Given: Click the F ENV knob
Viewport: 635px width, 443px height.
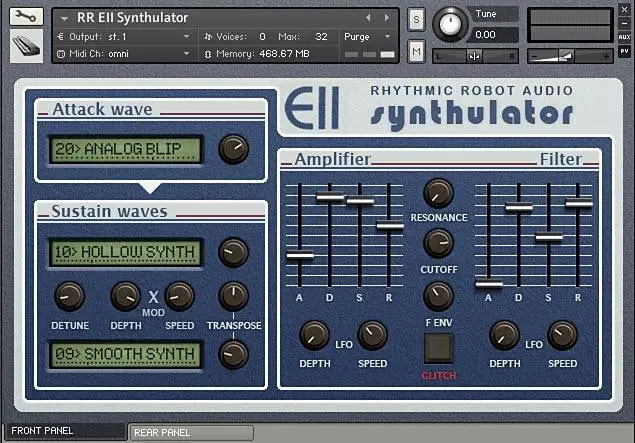Looking at the screenshot, I should (x=438, y=296).
